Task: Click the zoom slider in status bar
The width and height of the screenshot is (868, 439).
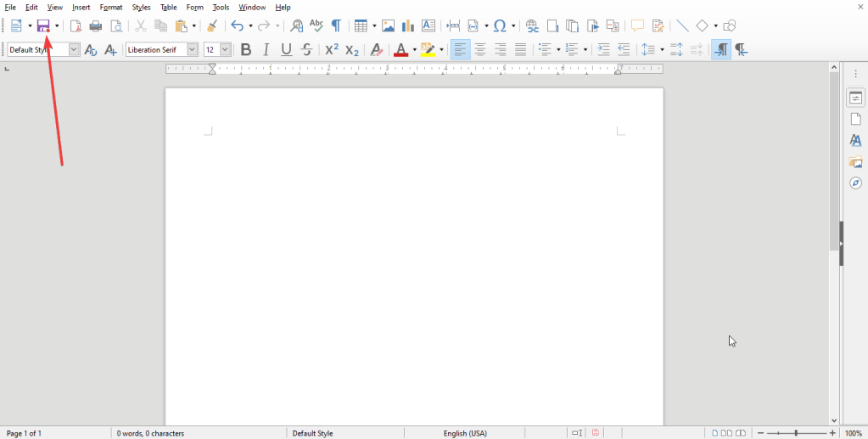Action: [796, 433]
